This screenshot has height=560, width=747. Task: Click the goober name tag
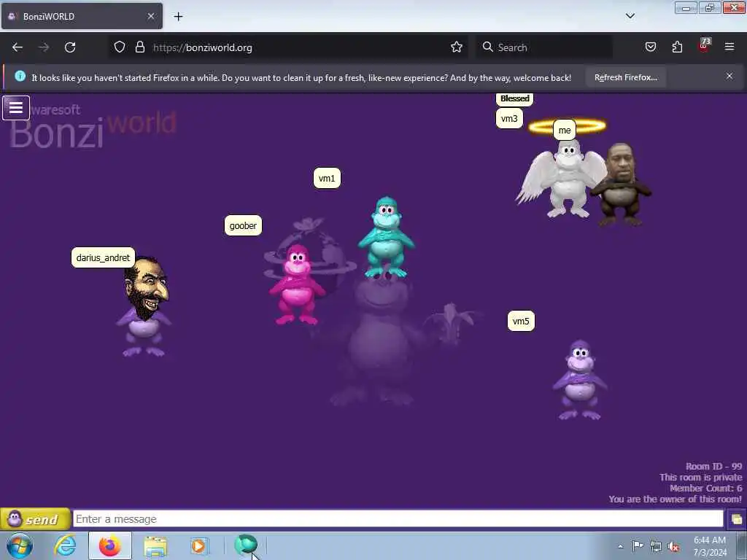tap(243, 225)
